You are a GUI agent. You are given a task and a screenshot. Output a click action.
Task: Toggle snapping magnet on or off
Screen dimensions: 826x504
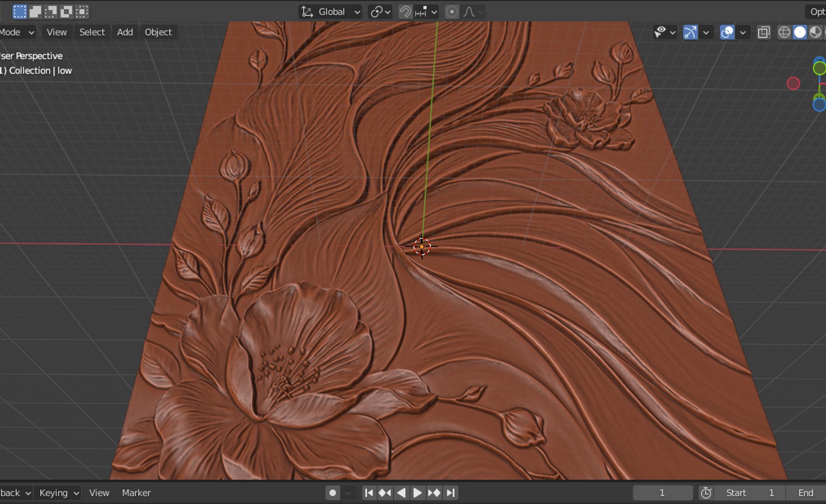(x=405, y=12)
